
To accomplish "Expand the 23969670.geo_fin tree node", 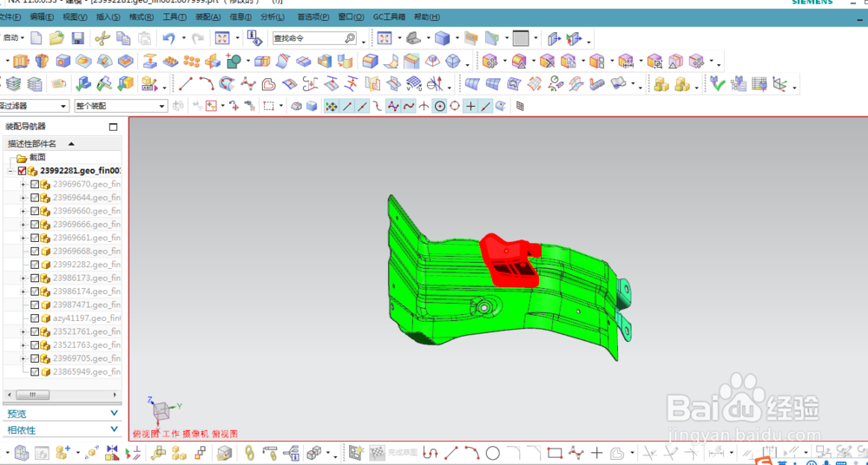I will coord(23,184).
